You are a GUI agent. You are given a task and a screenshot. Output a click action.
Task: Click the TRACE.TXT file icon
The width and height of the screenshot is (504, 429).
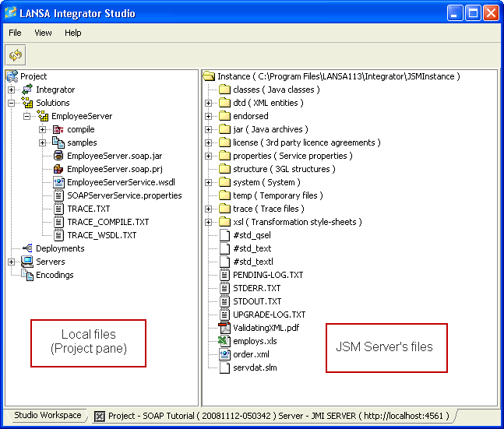pyautogui.click(x=58, y=209)
